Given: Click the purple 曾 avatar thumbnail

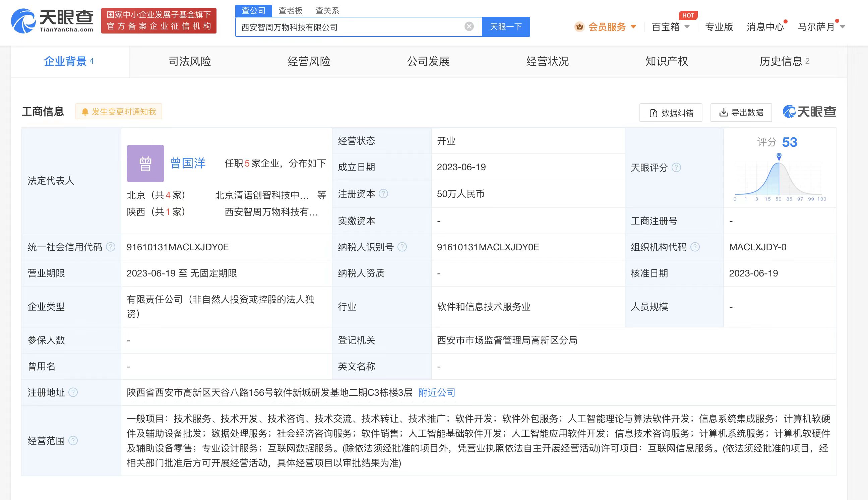Looking at the screenshot, I should [145, 164].
